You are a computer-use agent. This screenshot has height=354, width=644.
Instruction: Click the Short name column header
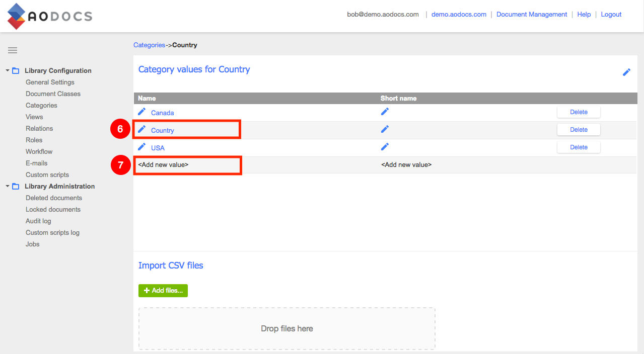[x=398, y=99]
